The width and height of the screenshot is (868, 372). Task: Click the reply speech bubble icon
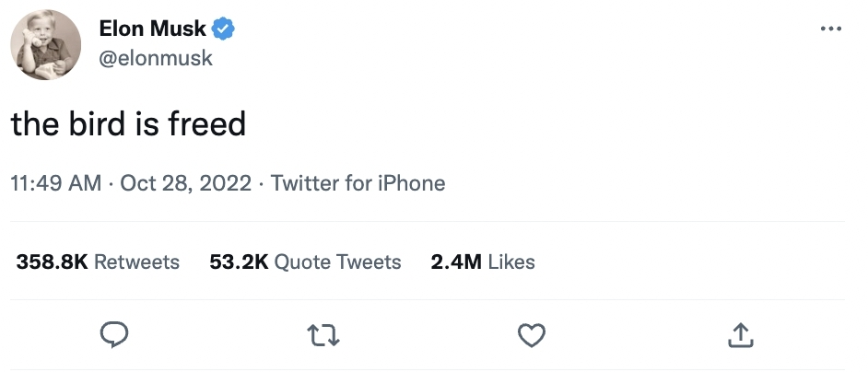click(x=113, y=337)
